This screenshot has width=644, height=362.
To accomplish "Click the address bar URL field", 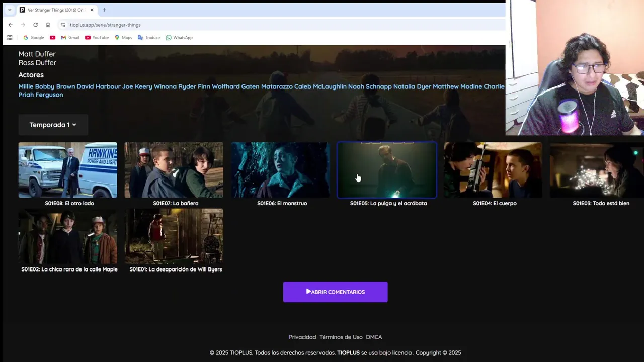I will (x=282, y=25).
